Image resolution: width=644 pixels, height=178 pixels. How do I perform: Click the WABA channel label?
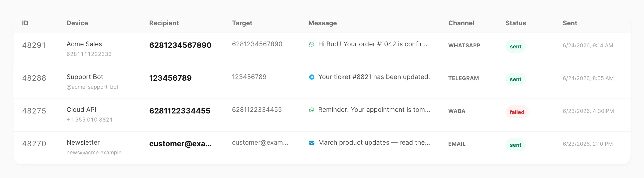point(457,111)
